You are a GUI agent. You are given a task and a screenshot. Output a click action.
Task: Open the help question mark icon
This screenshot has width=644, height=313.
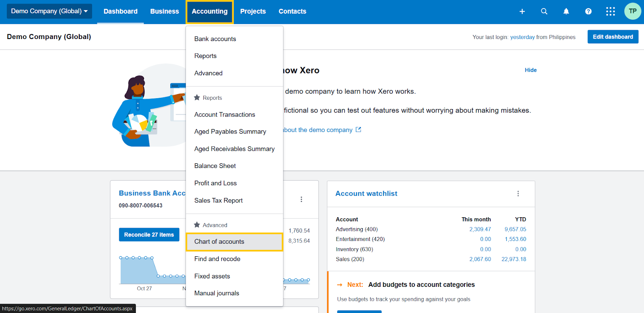click(x=588, y=11)
